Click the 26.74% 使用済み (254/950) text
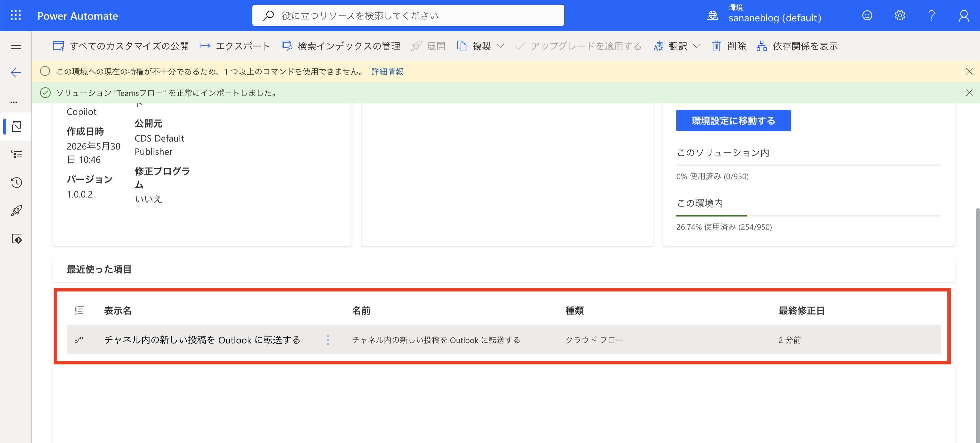Viewport: 980px width, 443px height. point(724,227)
